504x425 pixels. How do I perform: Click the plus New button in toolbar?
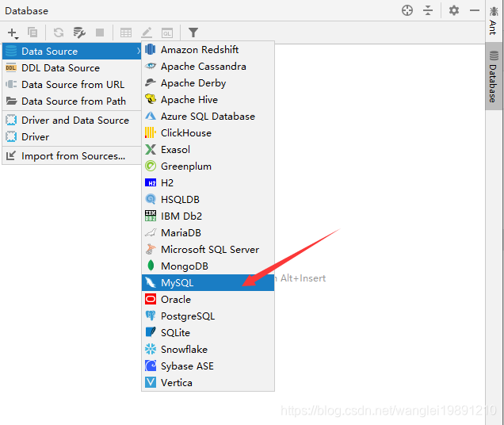(13, 33)
